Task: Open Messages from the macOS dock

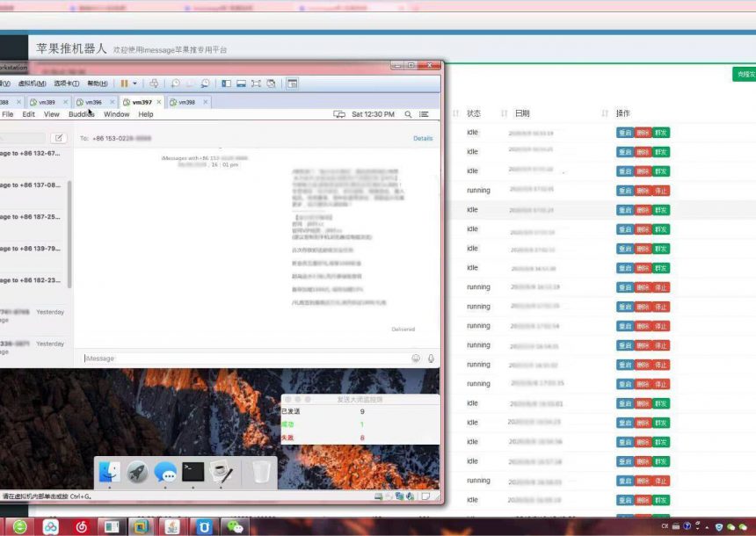Action: tap(165, 472)
